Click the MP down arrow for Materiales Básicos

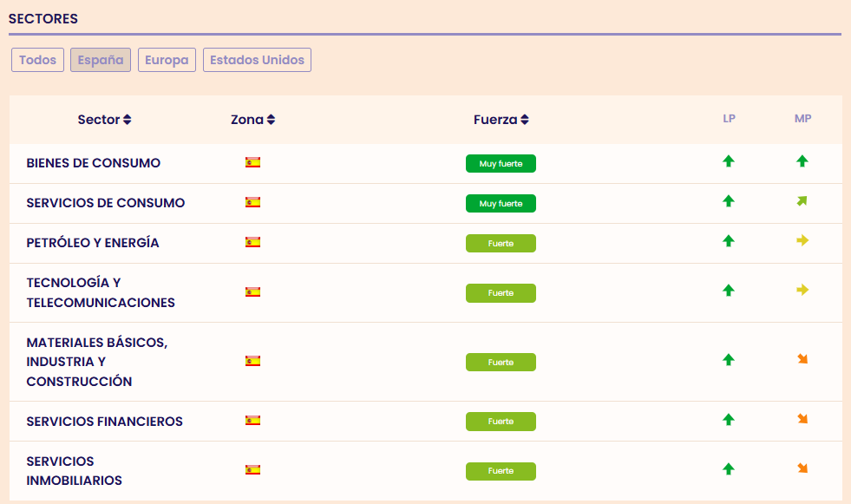click(802, 359)
